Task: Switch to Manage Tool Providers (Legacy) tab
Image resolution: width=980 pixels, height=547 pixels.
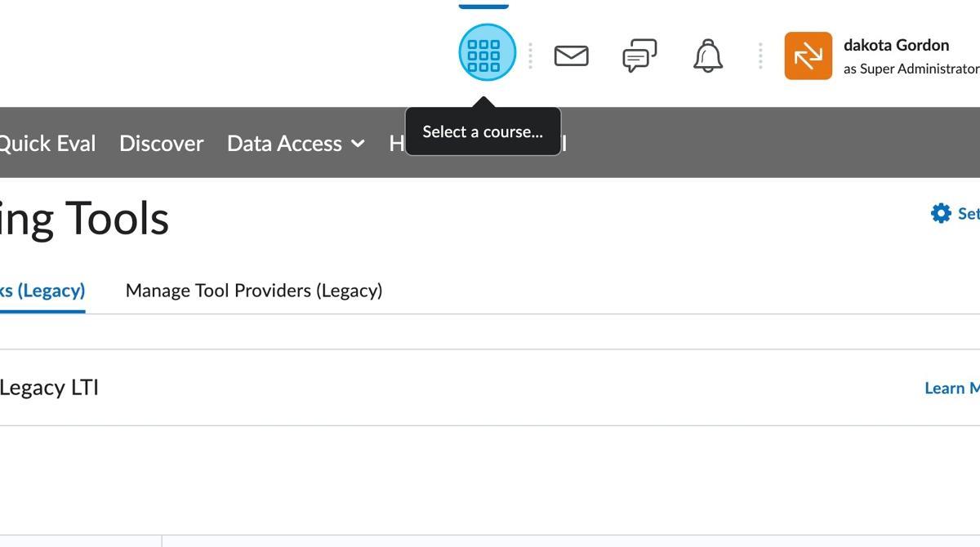Action: [254, 291]
